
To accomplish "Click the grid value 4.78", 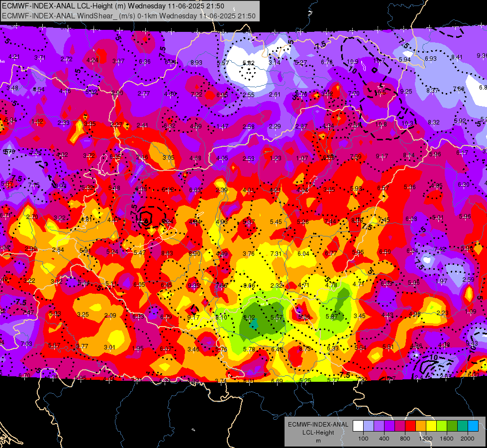I will tap(331, 285).
